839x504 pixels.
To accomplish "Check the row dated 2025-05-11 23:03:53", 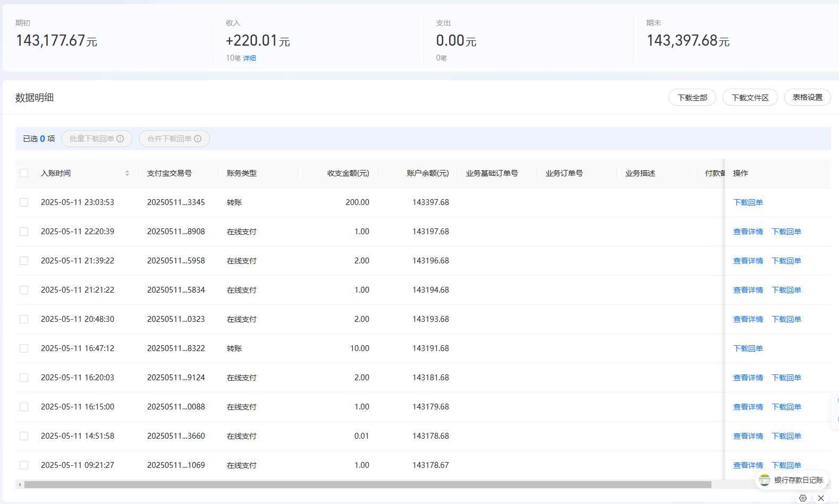I will (24, 202).
